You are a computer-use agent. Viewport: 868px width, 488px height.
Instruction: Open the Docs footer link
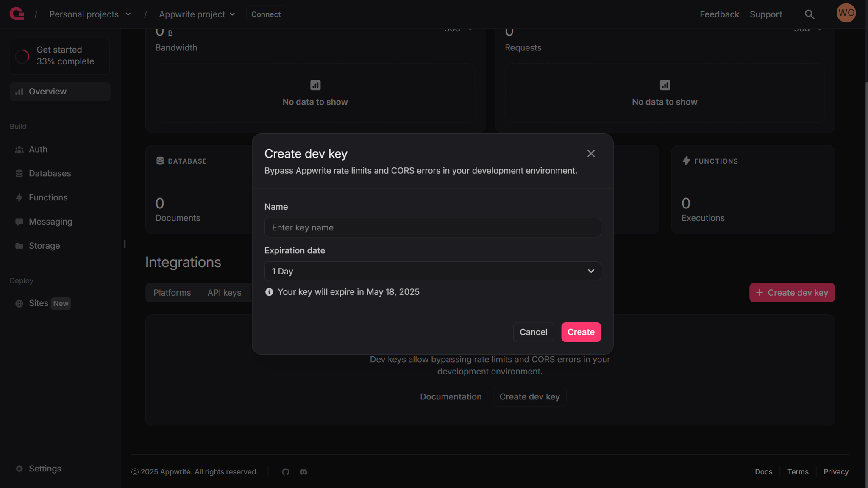pyautogui.click(x=763, y=472)
